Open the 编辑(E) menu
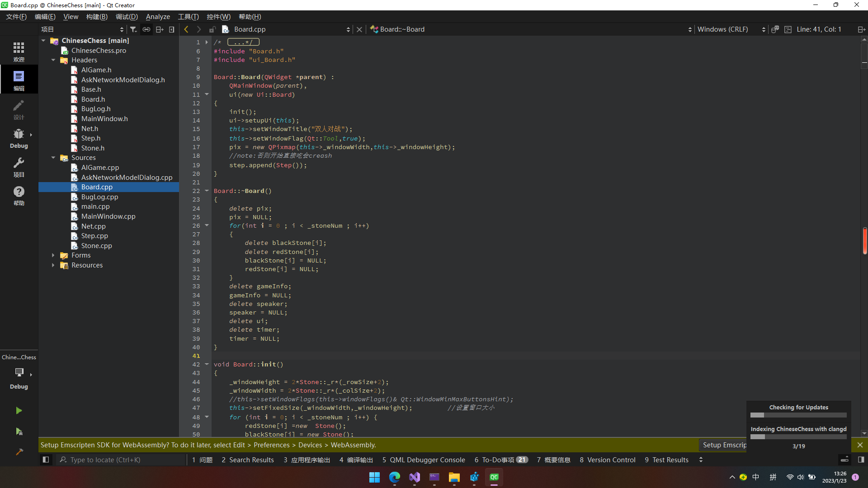The width and height of the screenshot is (868, 488). point(45,17)
